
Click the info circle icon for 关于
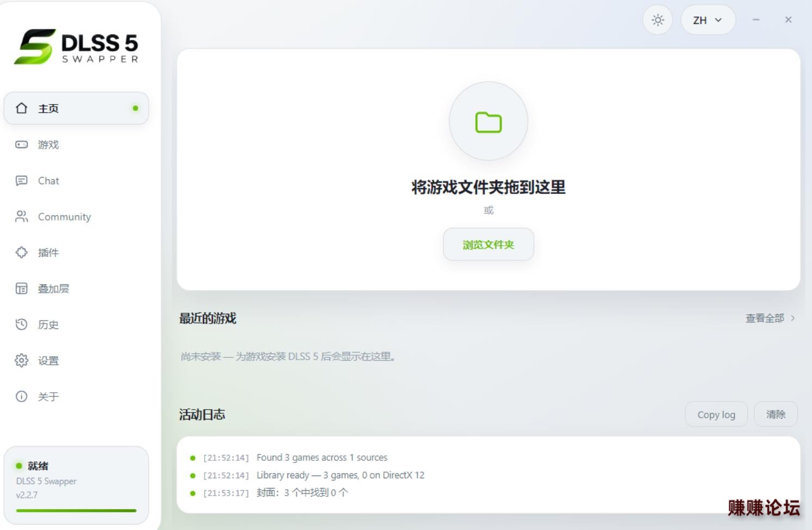21,396
